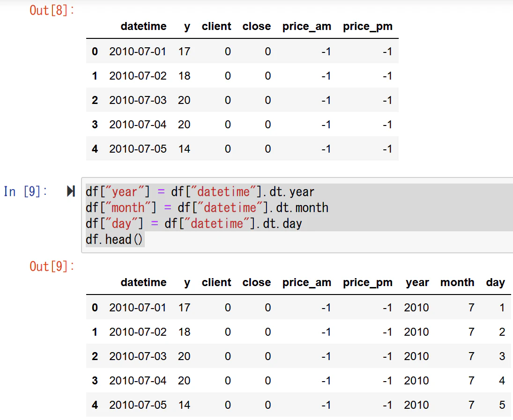513x420 pixels.
Task: Click price_pm header in Out[8] table
Action: [x=367, y=27]
